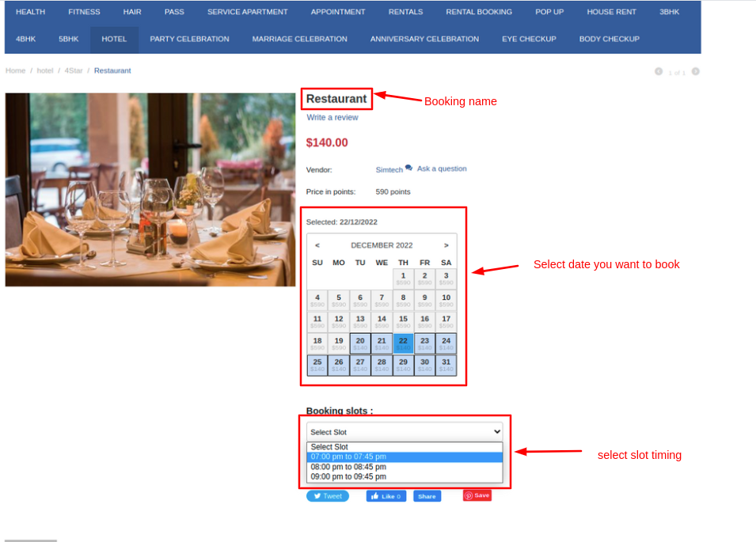This screenshot has height=542, width=756.
Task: Open the Rental Booking menu item
Action: click(479, 12)
